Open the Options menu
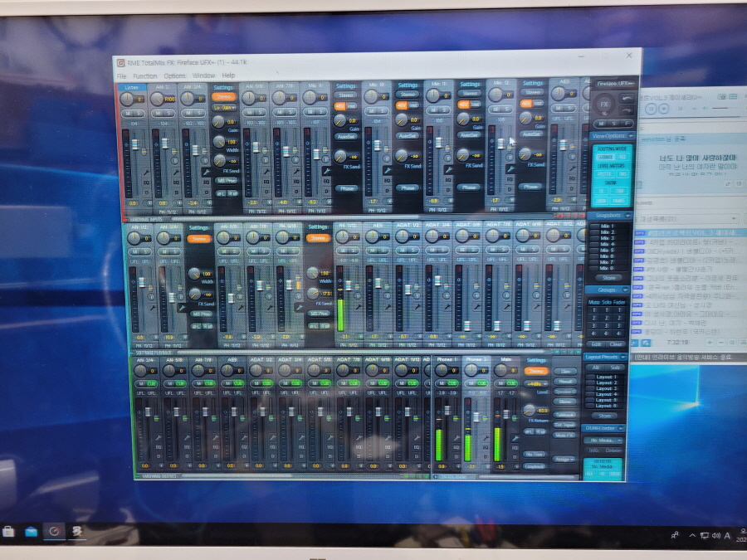Image resolution: width=747 pixels, height=560 pixels. click(175, 75)
